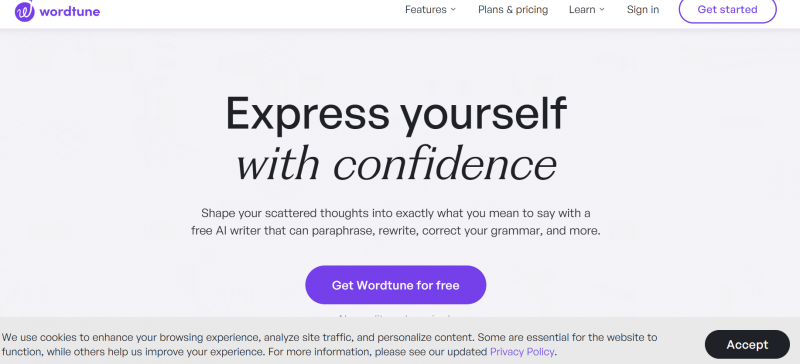Open the Privacy Policy link
Screen dimensions: 800x364
522,352
